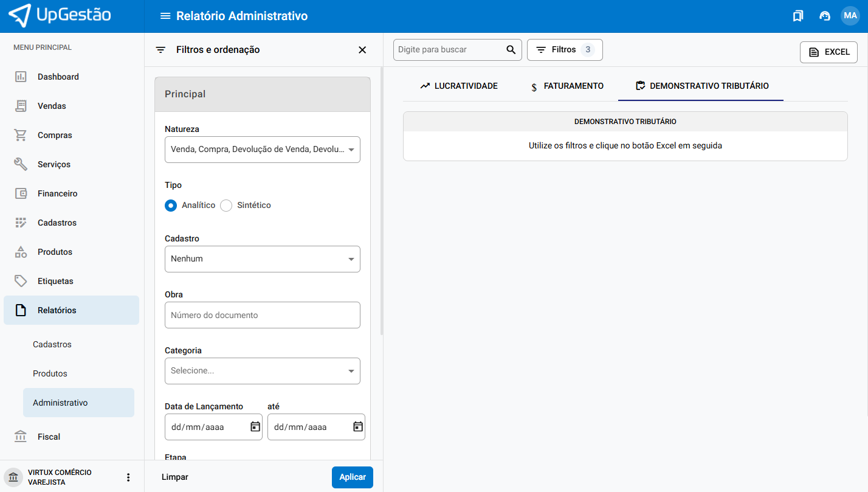The width and height of the screenshot is (868, 492).
Task: Open calendar picker for the até date
Action: 358,427
